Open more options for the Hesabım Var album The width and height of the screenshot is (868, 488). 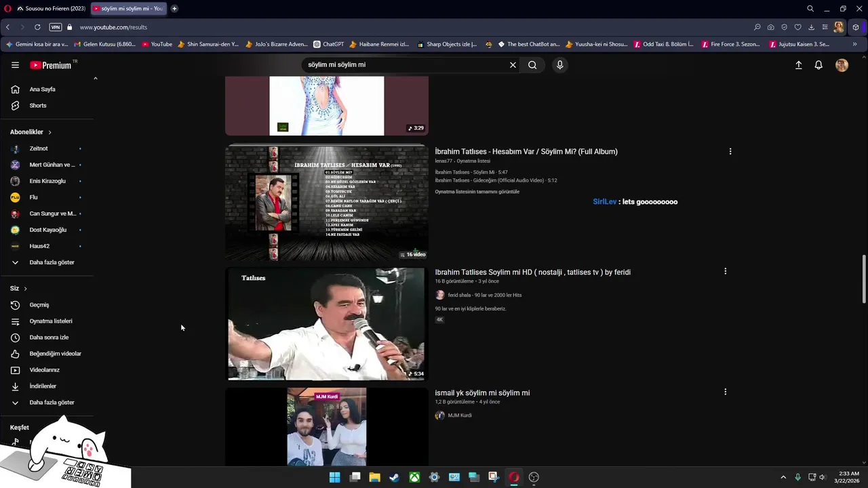(730, 152)
